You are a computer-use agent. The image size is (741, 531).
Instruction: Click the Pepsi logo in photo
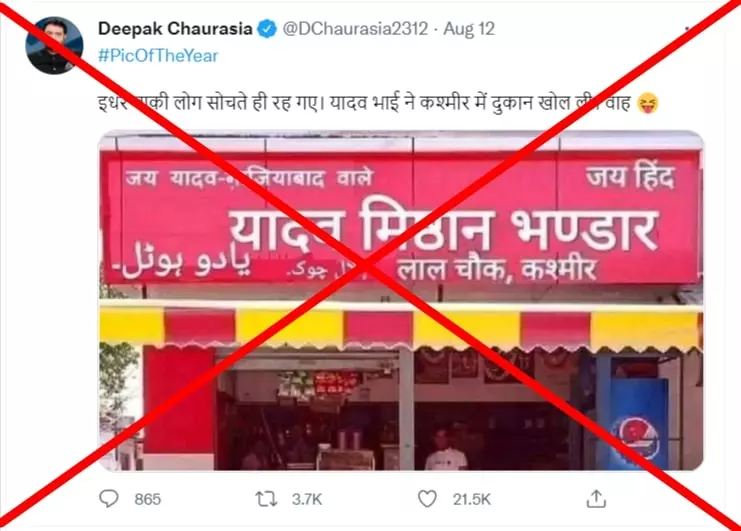(635, 439)
